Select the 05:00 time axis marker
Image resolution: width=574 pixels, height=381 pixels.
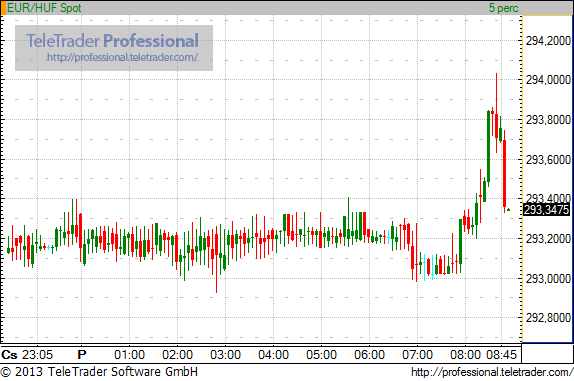pos(321,355)
